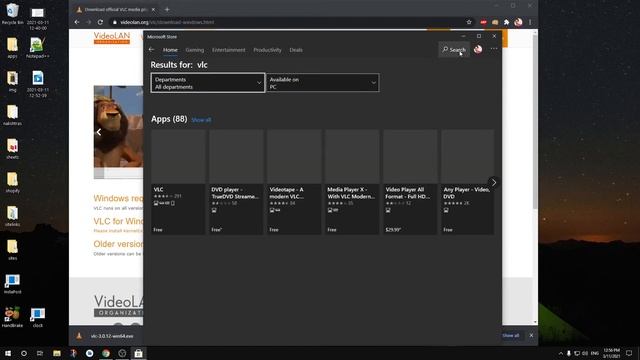Image resolution: width=640 pixels, height=360 pixels.
Task: Close the Chrome downloads bar
Action: pos(531,336)
